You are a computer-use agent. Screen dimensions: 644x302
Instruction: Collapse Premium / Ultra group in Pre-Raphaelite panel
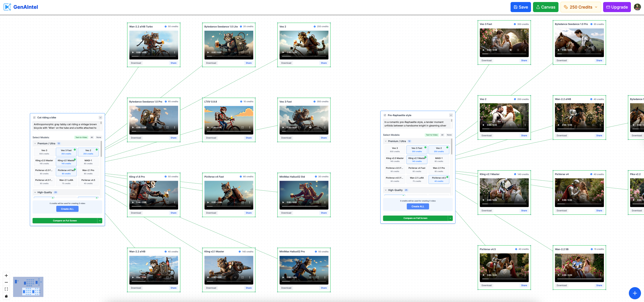(386, 141)
